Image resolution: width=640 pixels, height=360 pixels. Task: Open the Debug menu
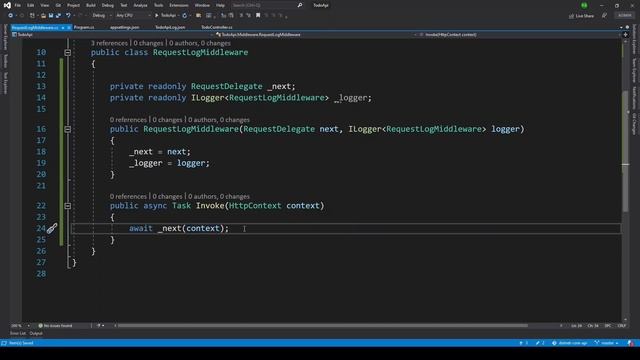[x=108, y=5]
